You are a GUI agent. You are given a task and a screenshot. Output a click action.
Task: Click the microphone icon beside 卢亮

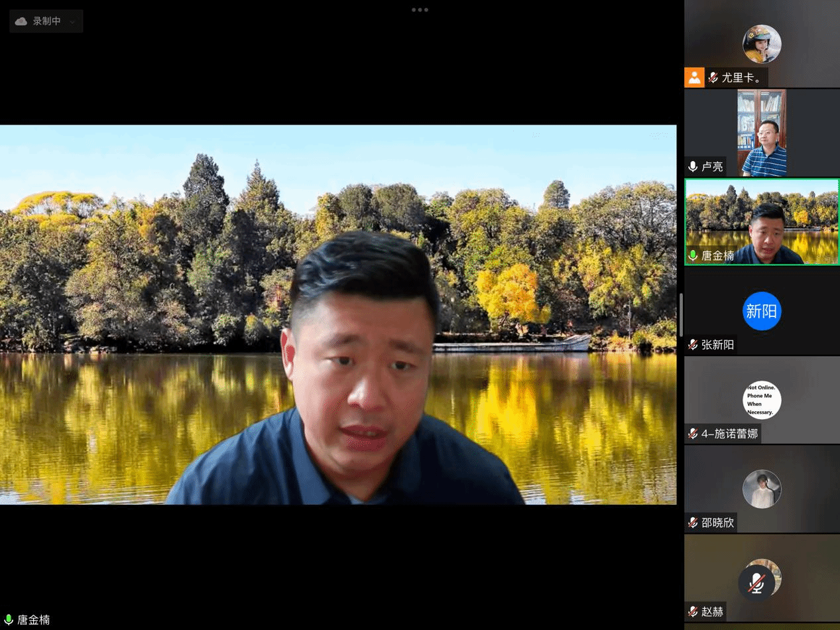pos(693,166)
